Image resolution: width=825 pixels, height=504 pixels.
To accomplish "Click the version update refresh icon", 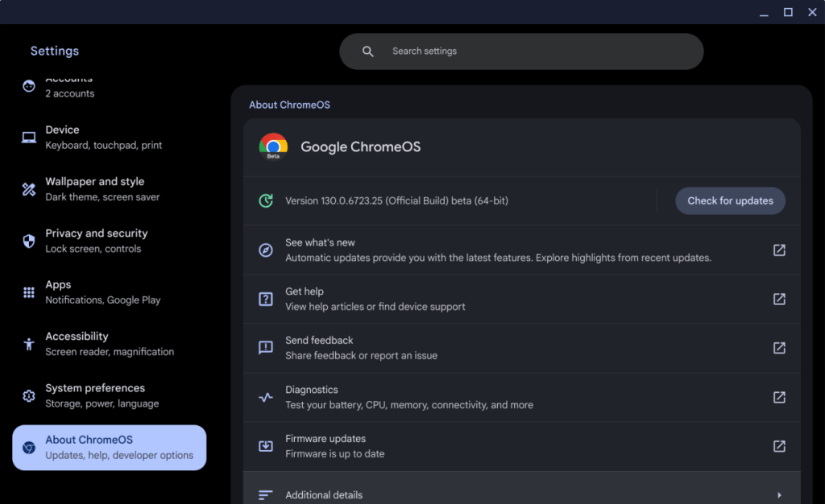I will click(265, 200).
